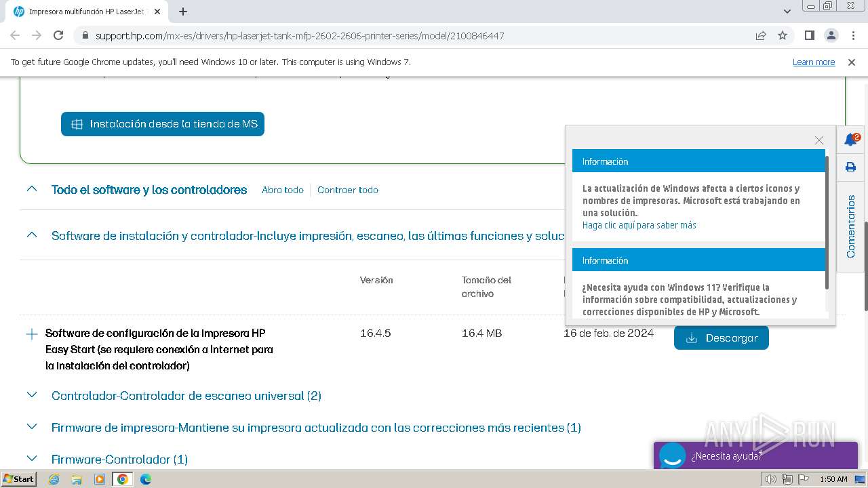Open Learn more link in update notice

(x=814, y=62)
